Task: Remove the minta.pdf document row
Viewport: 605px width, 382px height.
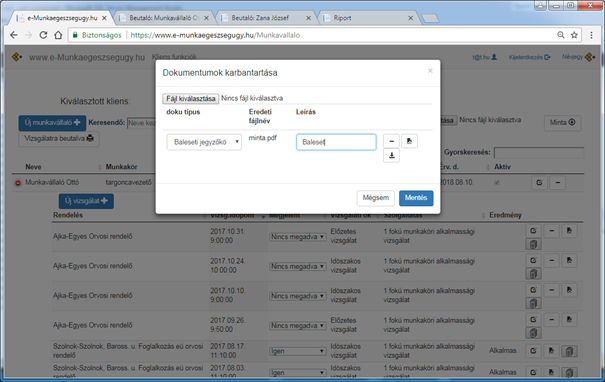Action: point(391,141)
